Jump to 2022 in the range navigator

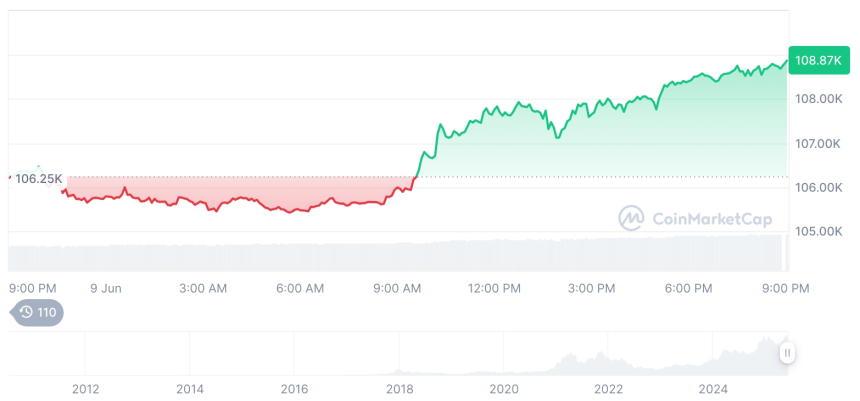[x=608, y=389]
